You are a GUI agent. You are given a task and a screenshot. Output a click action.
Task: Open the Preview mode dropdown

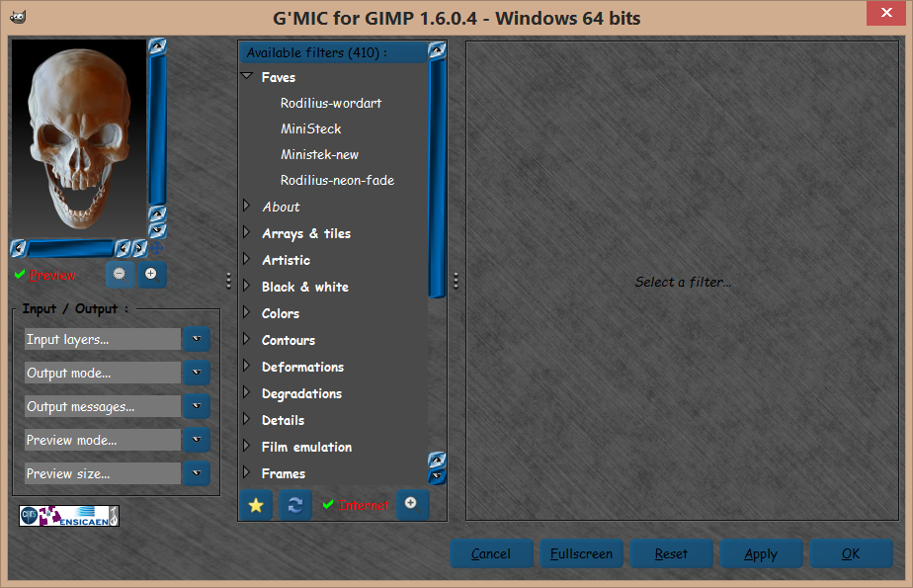coord(197,440)
